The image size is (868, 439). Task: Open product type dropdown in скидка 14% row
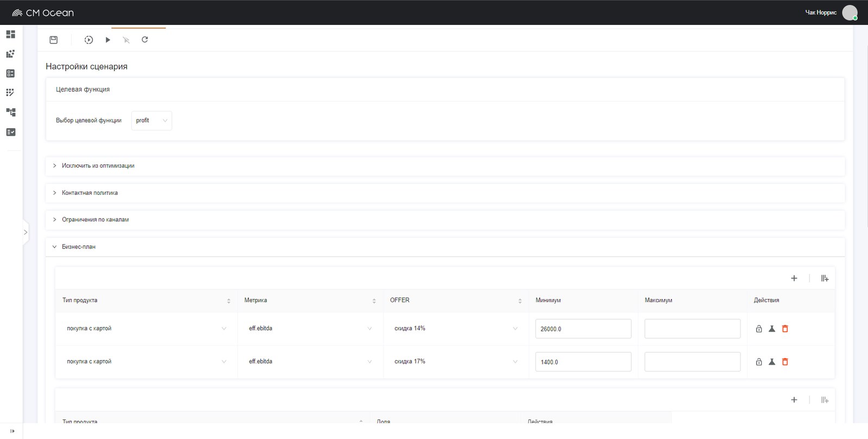pyautogui.click(x=146, y=328)
